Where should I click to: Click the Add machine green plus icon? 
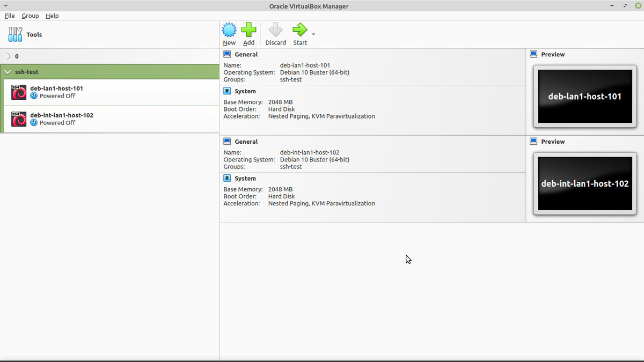[x=248, y=30]
